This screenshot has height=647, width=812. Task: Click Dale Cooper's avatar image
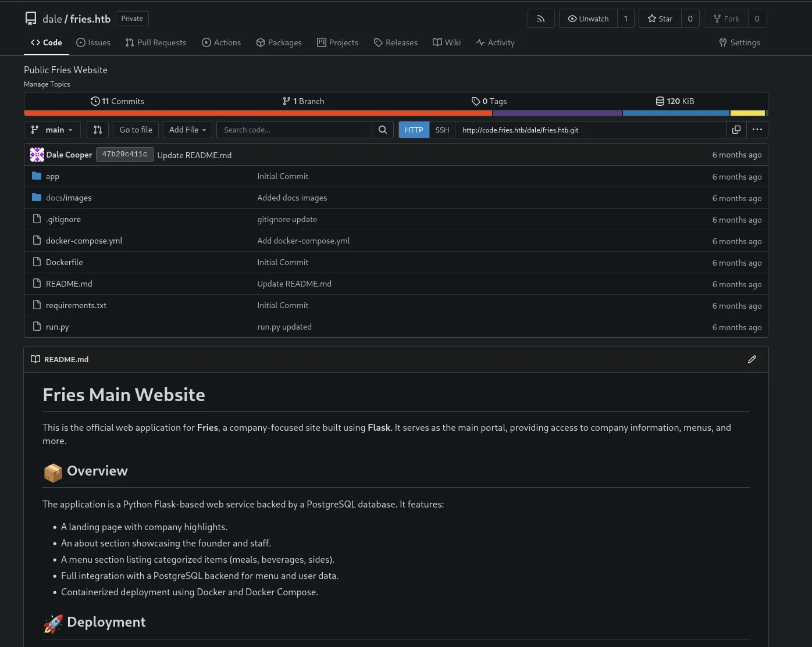tap(37, 155)
